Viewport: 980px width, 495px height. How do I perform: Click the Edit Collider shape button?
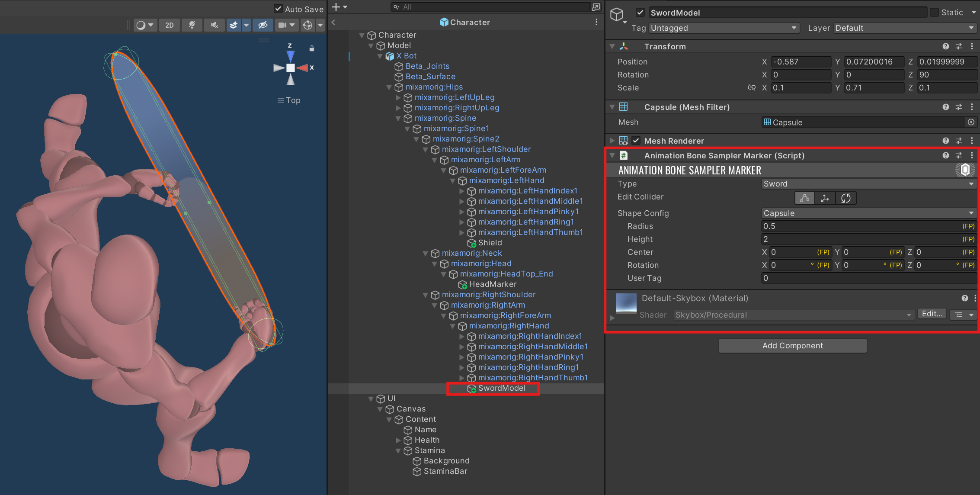[804, 198]
